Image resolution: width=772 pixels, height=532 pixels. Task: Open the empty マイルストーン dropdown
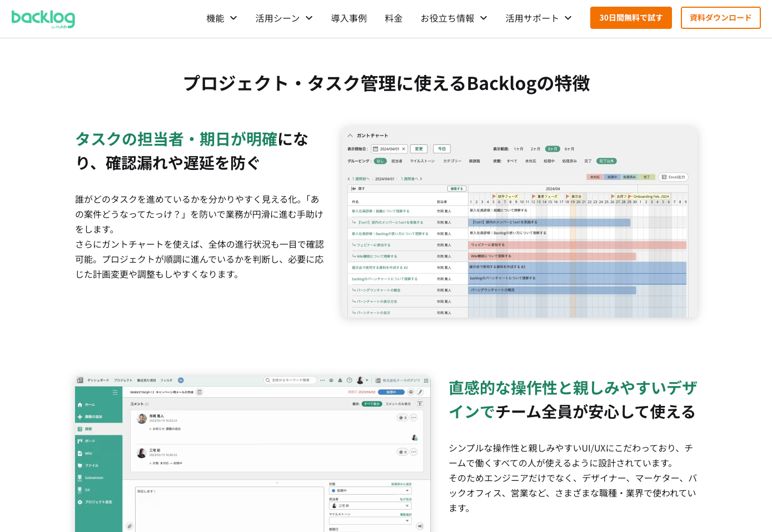pyautogui.click(x=370, y=521)
